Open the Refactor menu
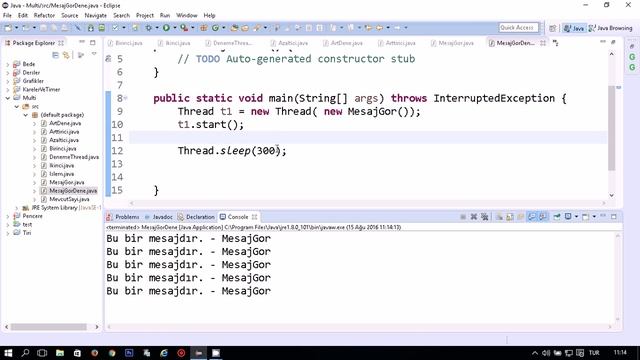Viewport: 640px width, 360px height. pos(44,16)
